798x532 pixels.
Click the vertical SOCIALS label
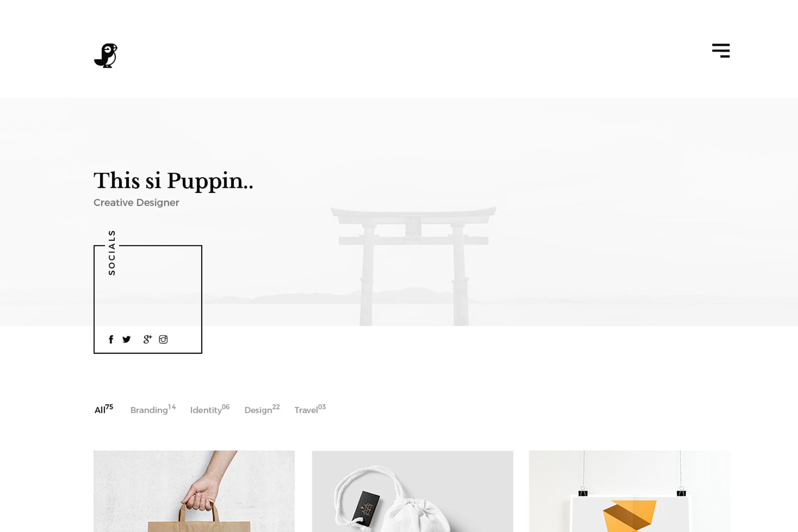pos(112,253)
